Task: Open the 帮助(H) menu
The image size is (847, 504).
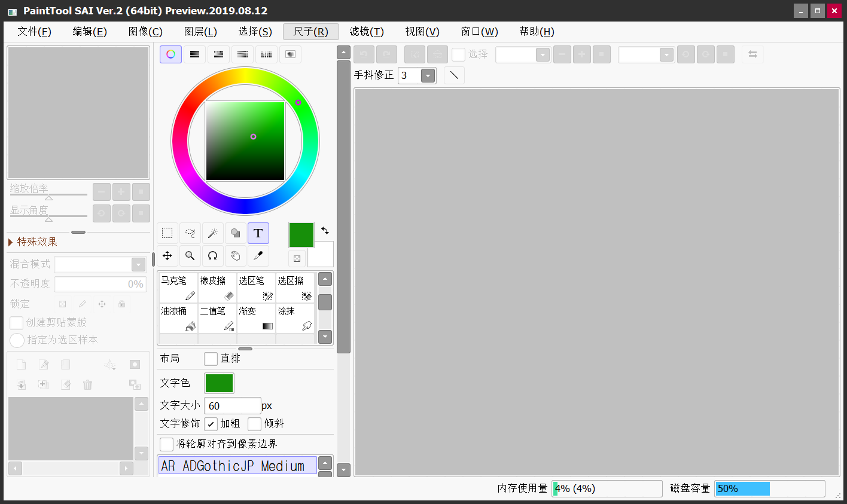Action: point(537,32)
